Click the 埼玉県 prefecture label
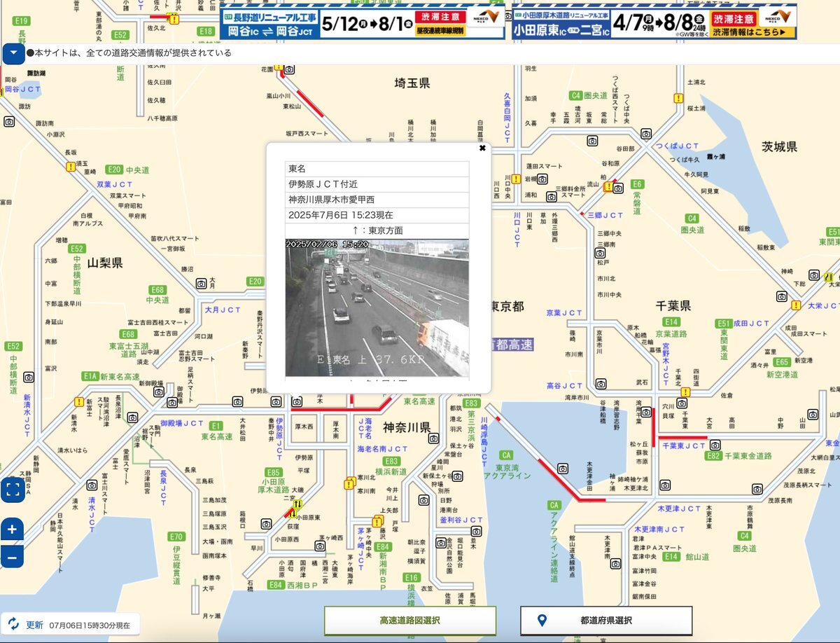 [412, 84]
